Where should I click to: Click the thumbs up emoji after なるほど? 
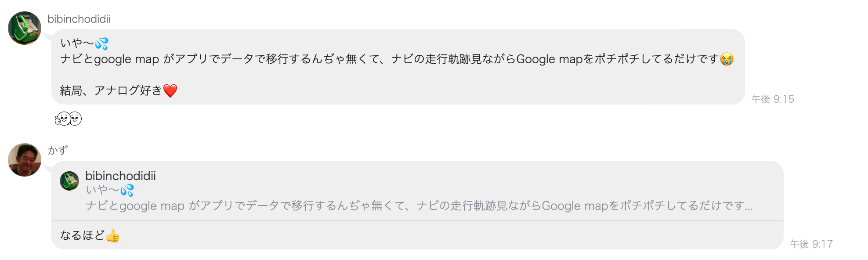coord(112,236)
